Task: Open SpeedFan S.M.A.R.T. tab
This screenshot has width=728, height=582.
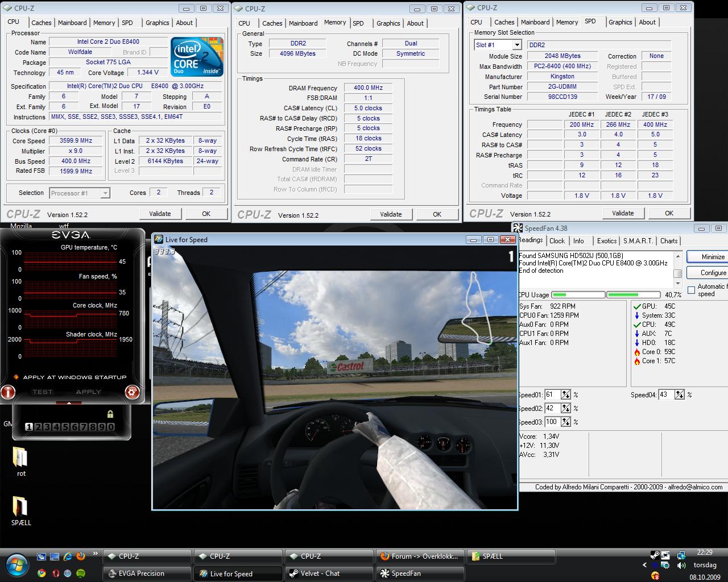Action: 638,241
